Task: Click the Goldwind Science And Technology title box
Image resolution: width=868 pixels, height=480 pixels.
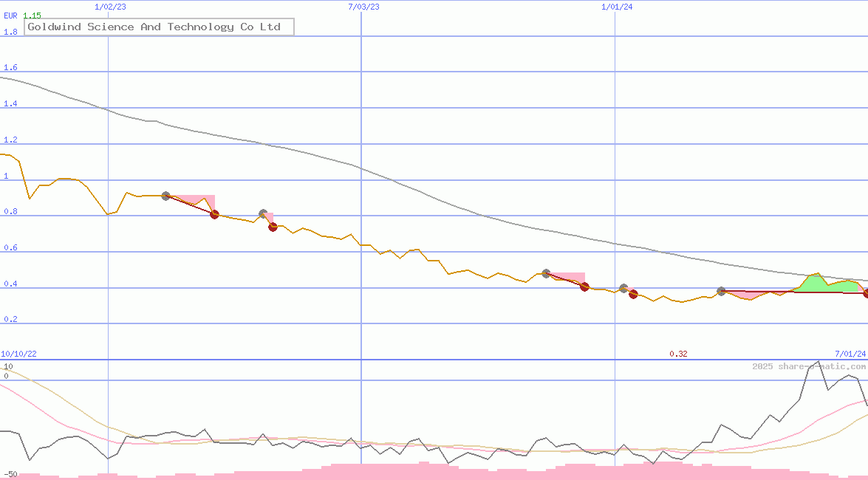Action: click(x=159, y=27)
